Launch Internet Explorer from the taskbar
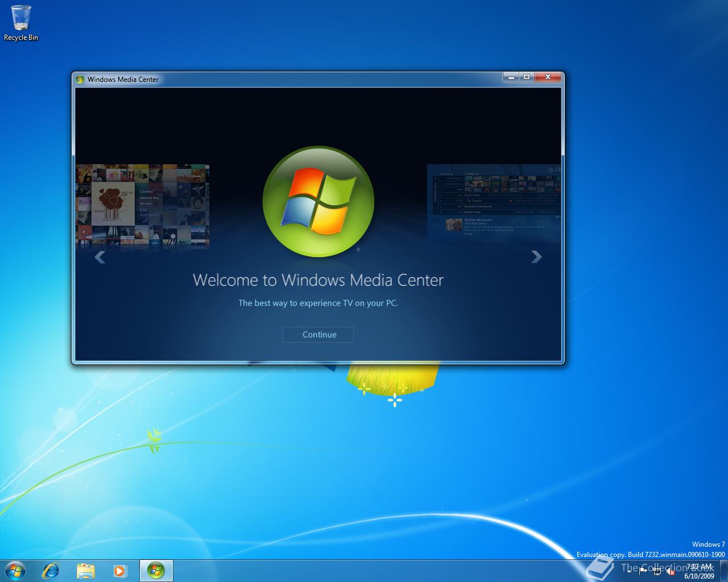 (51, 570)
